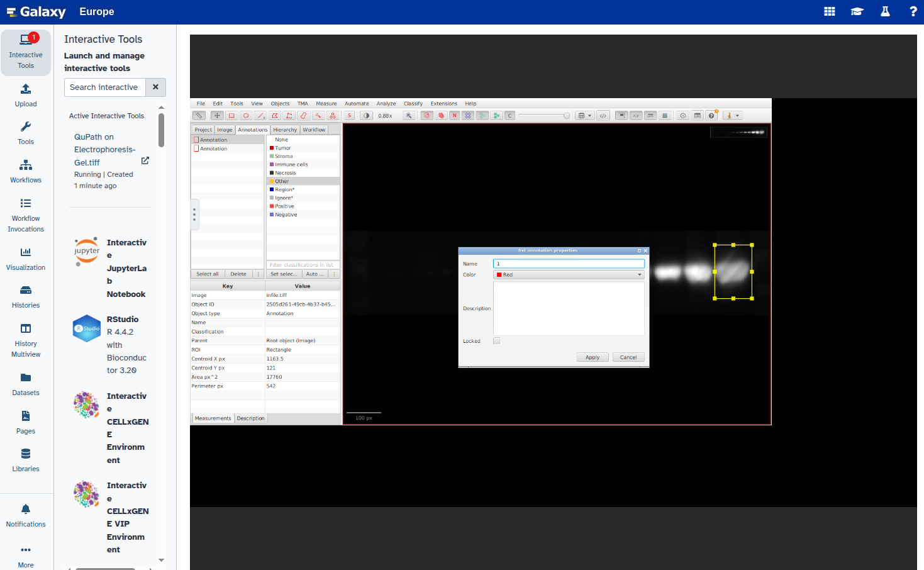This screenshot has height=570, width=924.
Task: Expand the Auto set options button
Action: (314, 274)
